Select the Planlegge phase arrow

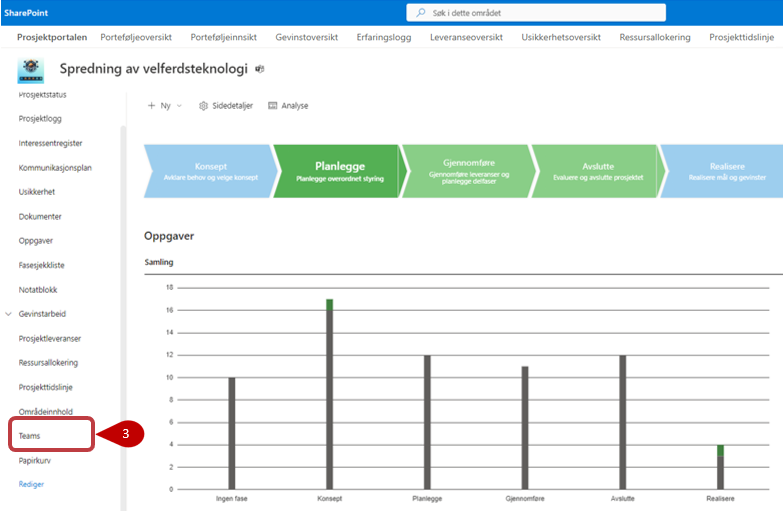point(338,172)
